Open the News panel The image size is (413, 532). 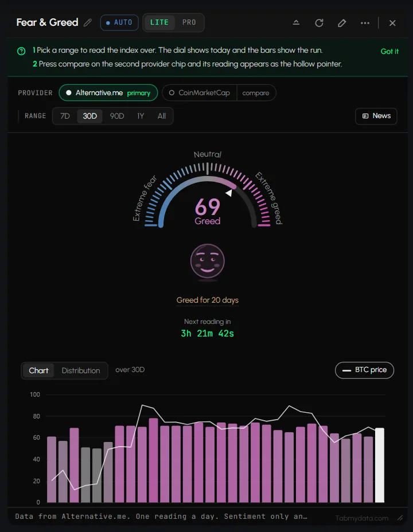pos(376,116)
